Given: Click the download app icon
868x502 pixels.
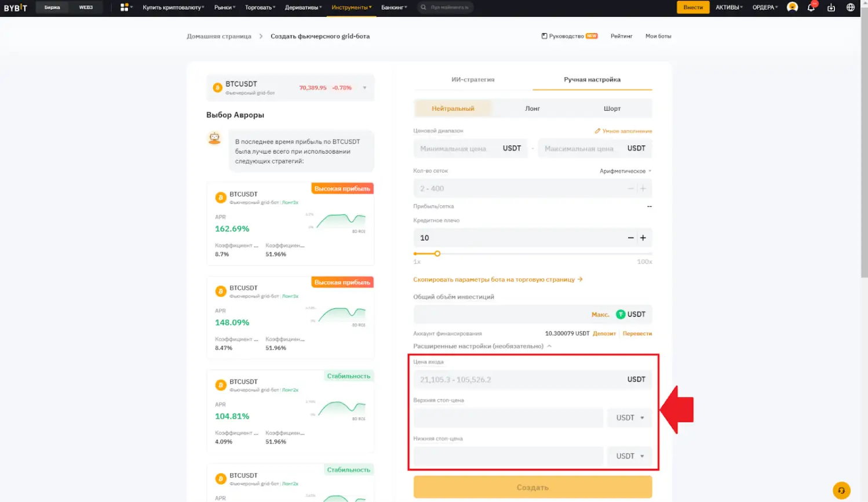Looking at the screenshot, I should click(x=832, y=8).
